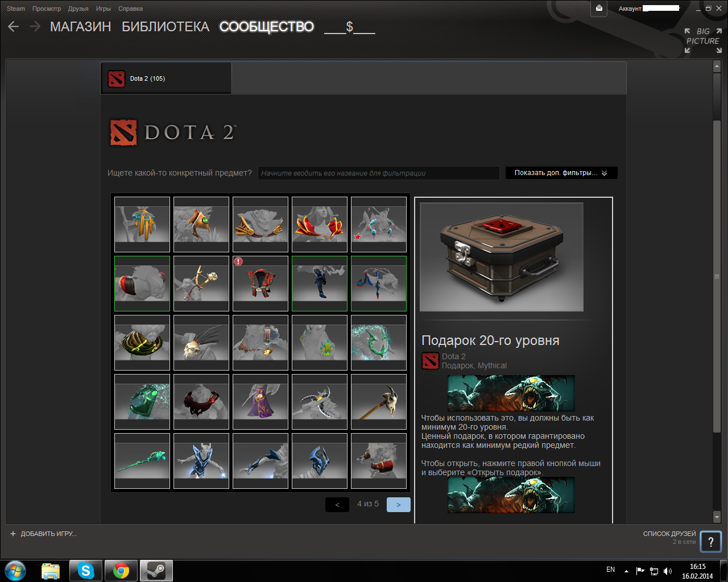728x582 pixels.
Task: Select the orange and teal striped cape item
Action: pos(142,225)
